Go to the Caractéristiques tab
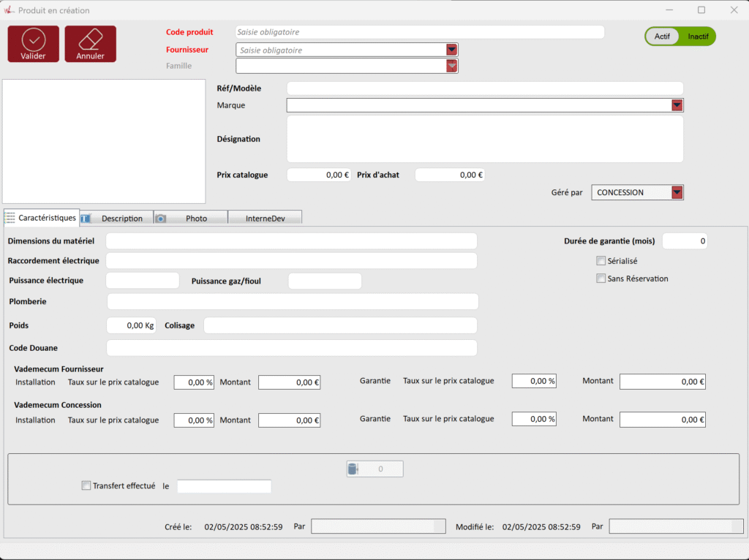Viewport: 749px width, 560px height. 42,218
